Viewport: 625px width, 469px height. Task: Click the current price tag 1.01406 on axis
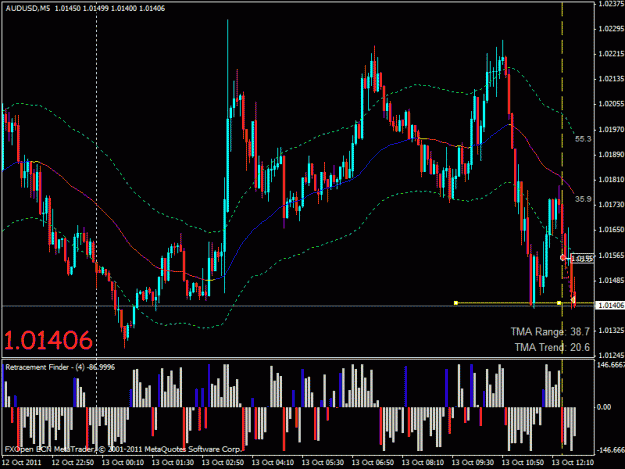pos(611,305)
